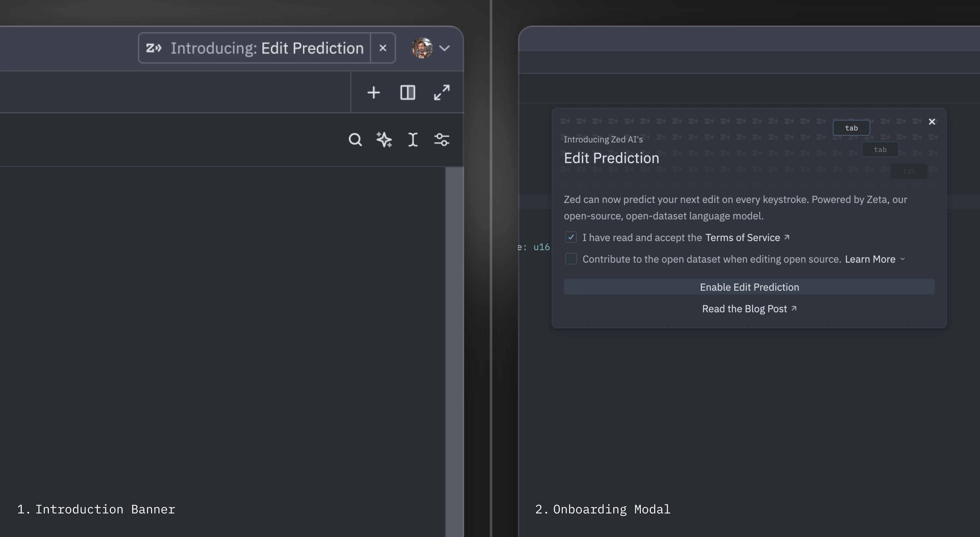Click the vertical scrollbar in the editor
980x537 pixels.
tap(454, 352)
